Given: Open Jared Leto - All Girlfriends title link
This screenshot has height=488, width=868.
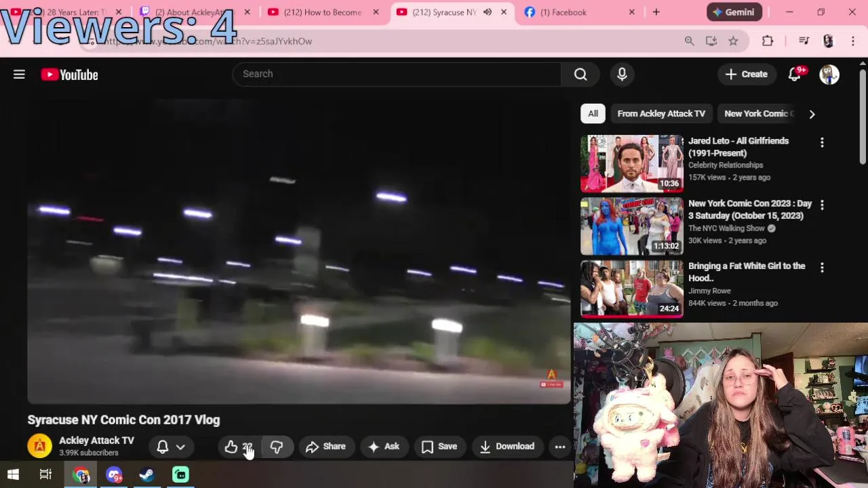Looking at the screenshot, I should click(x=738, y=147).
